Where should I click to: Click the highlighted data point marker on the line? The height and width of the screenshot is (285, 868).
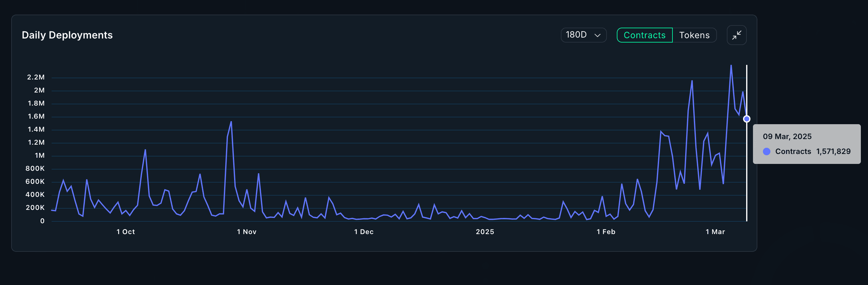[x=746, y=119]
